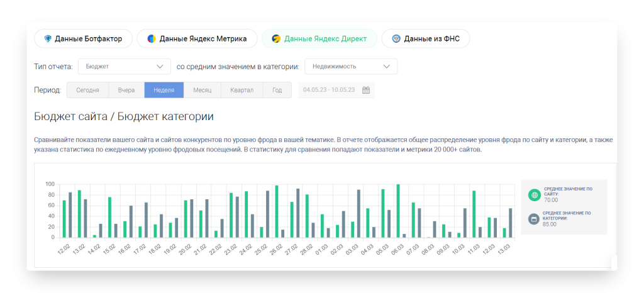
Task: Click the gray category average icon
Action: click(x=534, y=219)
